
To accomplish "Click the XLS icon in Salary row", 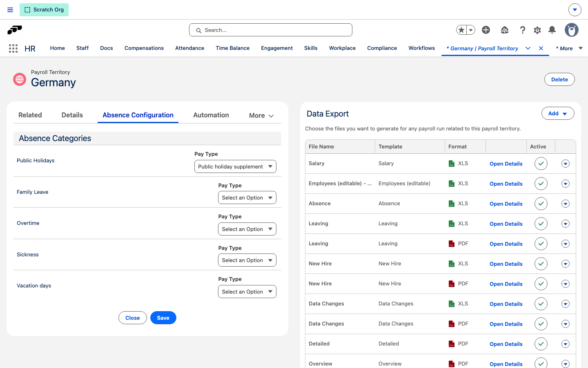I will coord(452,164).
